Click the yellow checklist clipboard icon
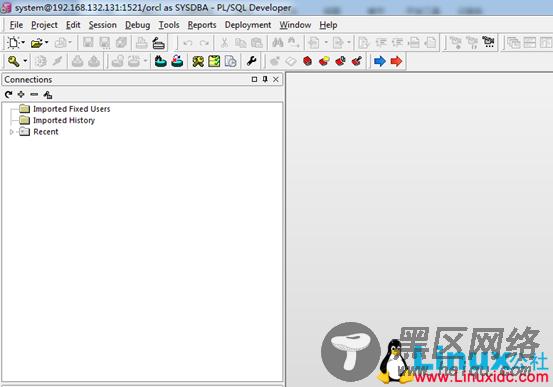The height and width of the screenshot is (387, 553). point(214,61)
